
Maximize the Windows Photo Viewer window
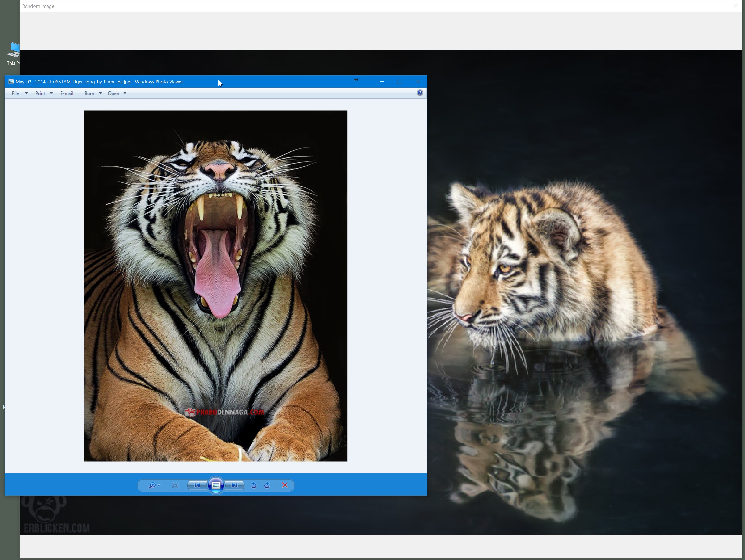click(399, 81)
